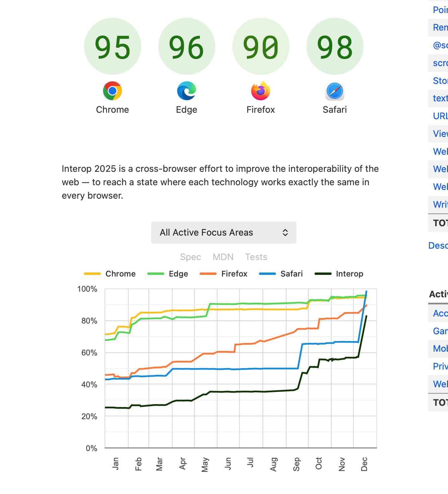Click the Spec link below the dropdown
The image size is (448, 494).
tap(190, 257)
